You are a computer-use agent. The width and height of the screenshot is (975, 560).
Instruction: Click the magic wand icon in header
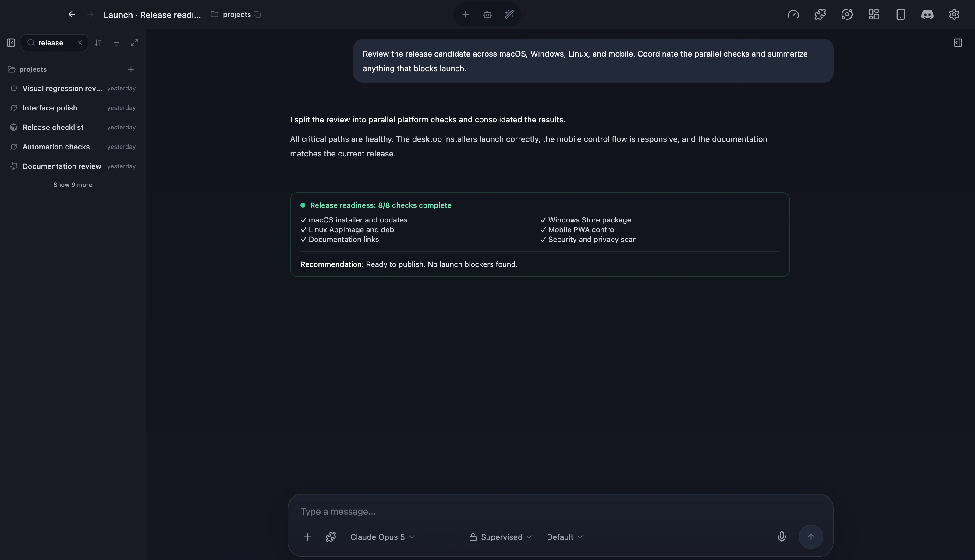pyautogui.click(x=509, y=15)
